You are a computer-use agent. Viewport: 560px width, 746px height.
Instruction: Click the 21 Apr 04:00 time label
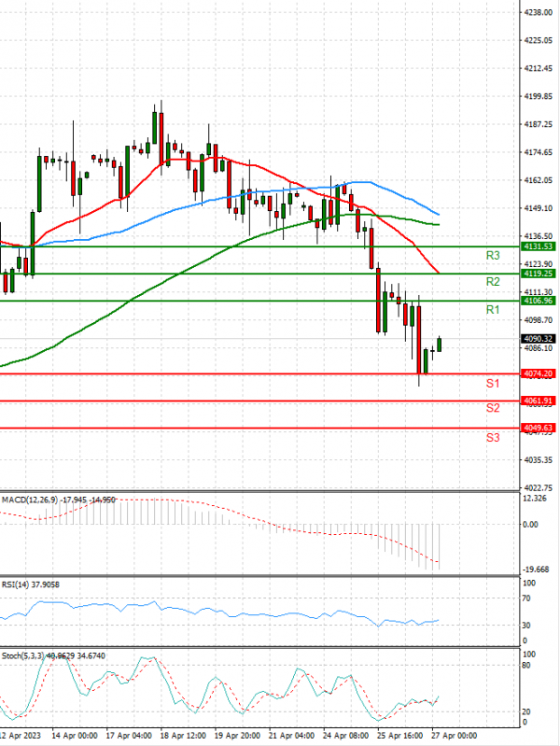[x=291, y=736]
